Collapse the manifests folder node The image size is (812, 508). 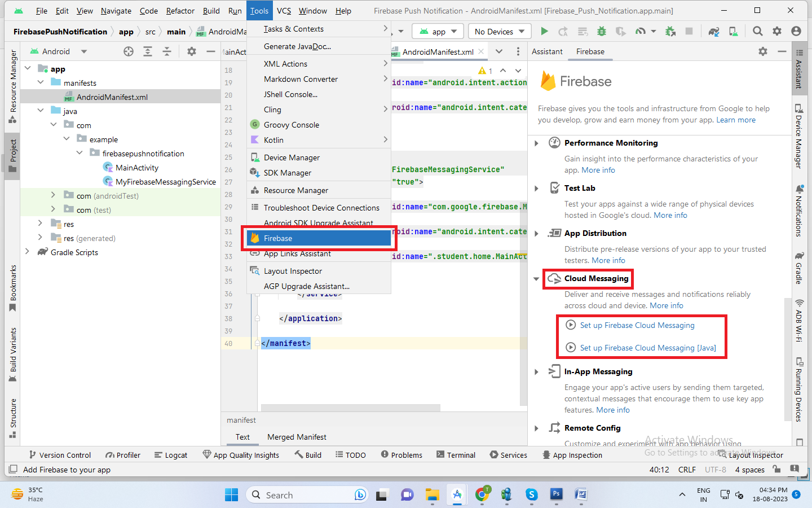[x=41, y=82]
